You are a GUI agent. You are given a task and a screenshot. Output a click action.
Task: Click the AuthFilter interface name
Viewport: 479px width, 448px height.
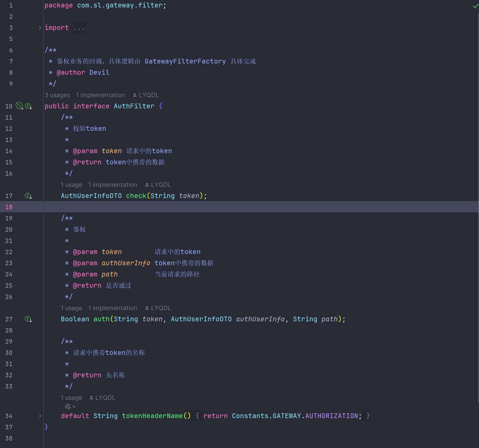pos(134,106)
